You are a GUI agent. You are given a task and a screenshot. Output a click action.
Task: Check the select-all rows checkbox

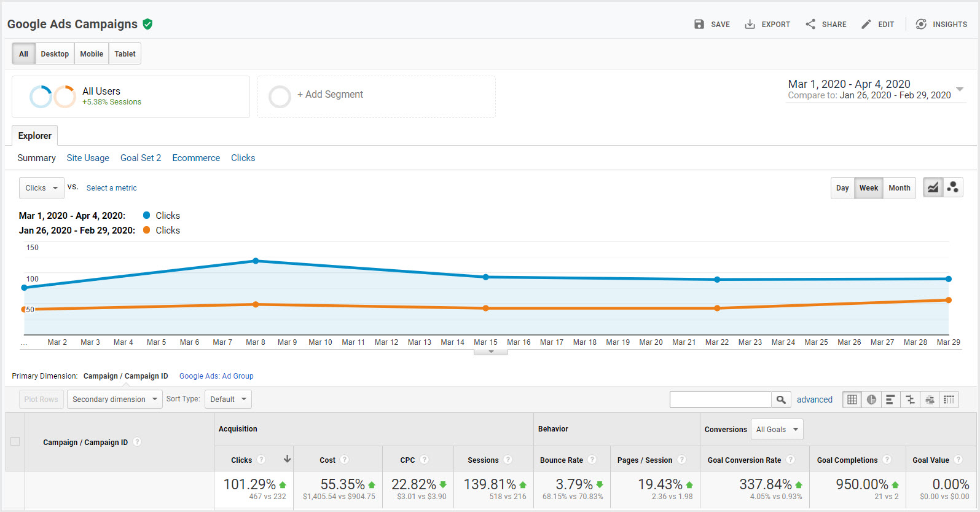[15, 441]
